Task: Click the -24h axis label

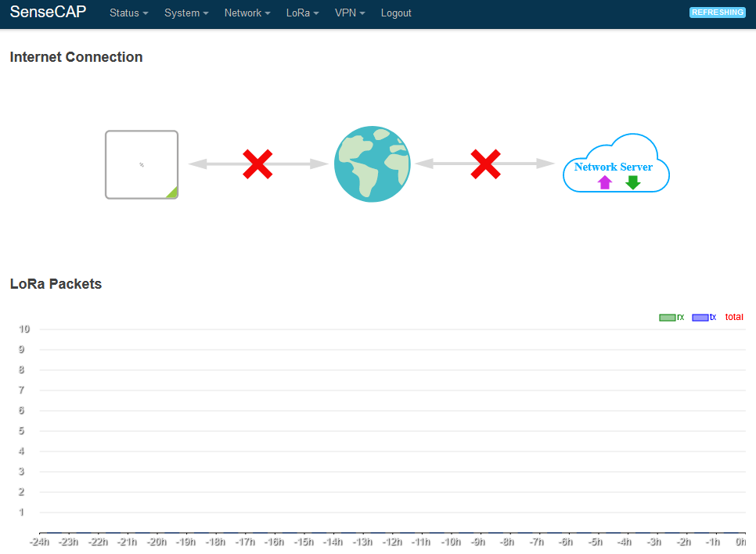Action: [40, 542]
